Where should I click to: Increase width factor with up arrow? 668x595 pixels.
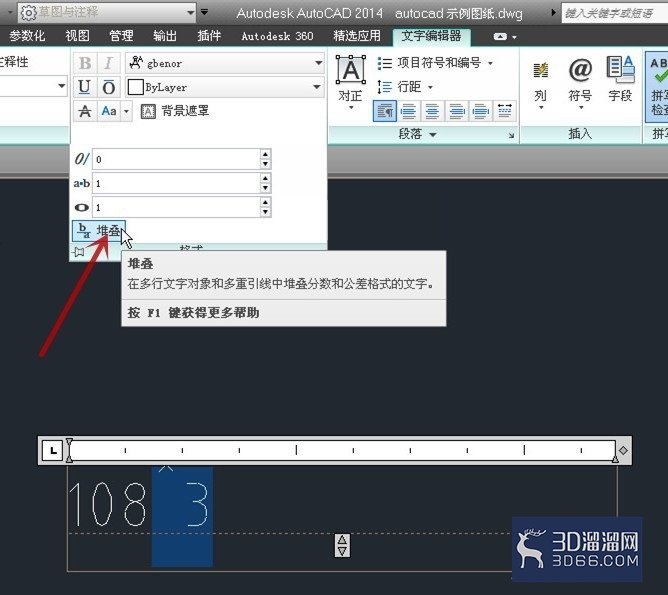click(x=265, y=202)
